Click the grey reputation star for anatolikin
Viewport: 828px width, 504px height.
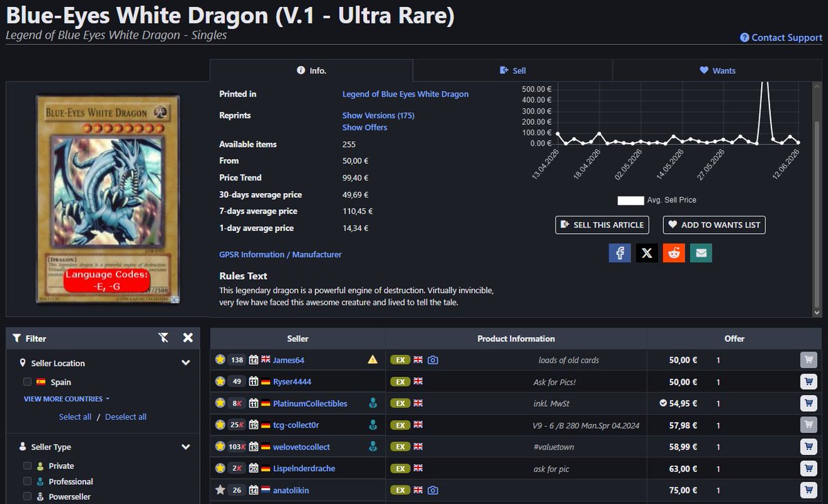tap(220, 490)
